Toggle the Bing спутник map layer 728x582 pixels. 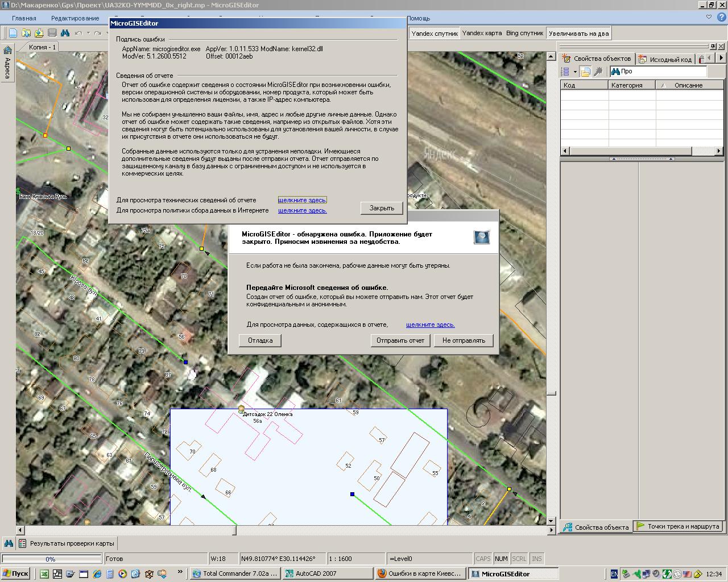click(x=524, y=34)
